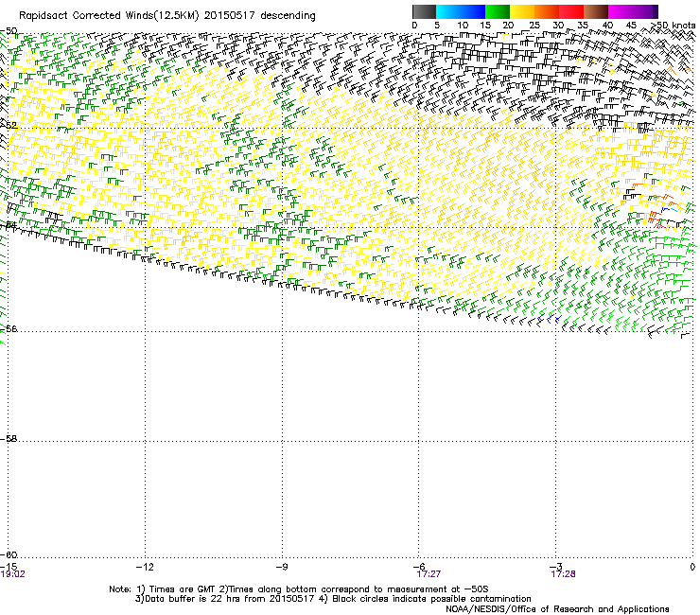Click the '-9' longitude axis label
This screenshot has width=700, height=615.
281,567
